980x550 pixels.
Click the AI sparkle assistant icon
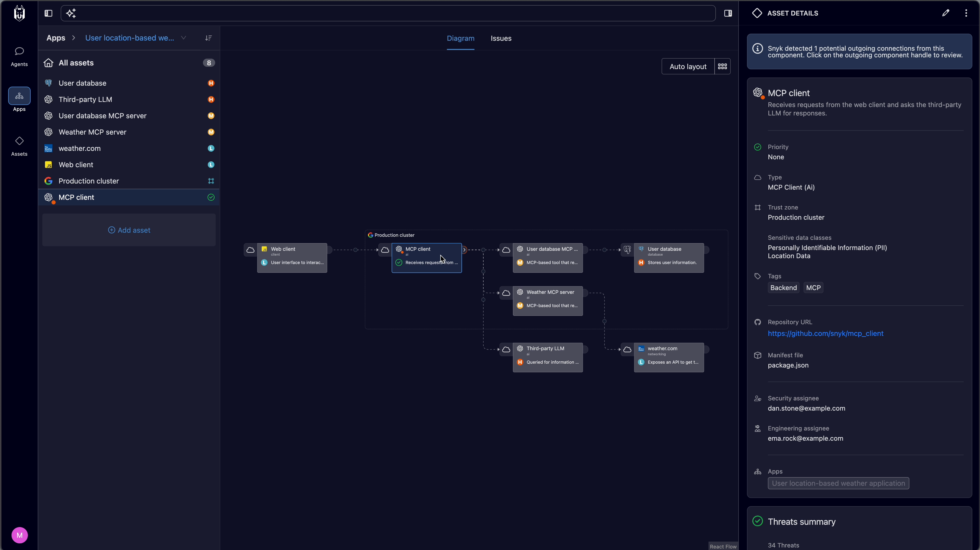pos(71,13)
